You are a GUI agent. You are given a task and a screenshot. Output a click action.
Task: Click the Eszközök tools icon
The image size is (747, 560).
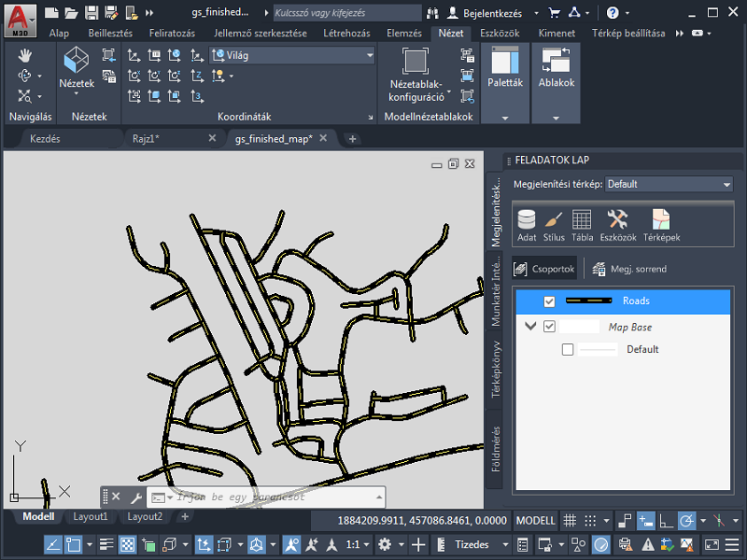point(617,220)
